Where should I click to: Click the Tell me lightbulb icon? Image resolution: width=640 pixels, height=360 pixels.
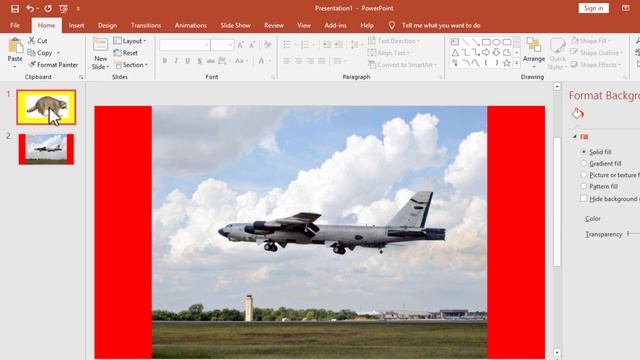(391, 25)
